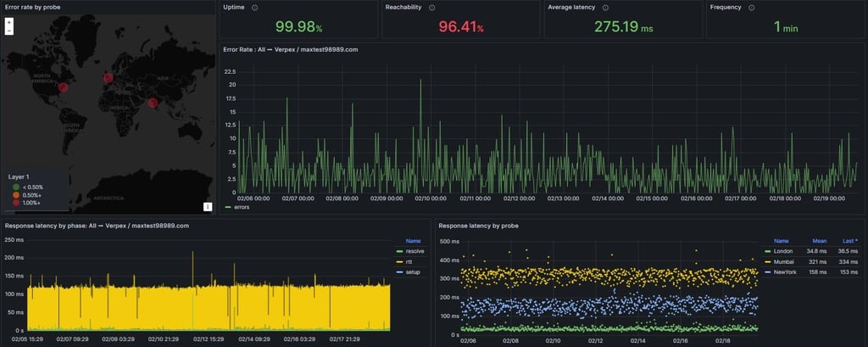Show the Frequency panel info icon

click(x=751, y=8)
